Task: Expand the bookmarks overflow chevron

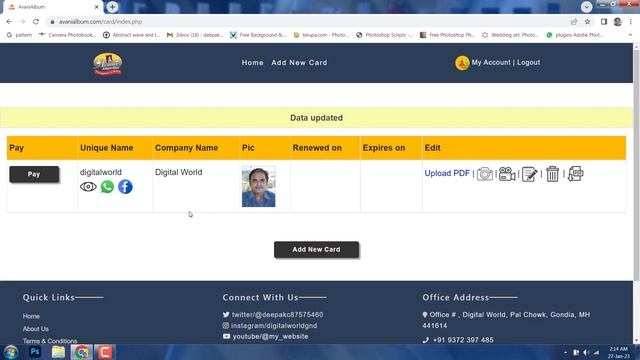Action: [631, 35]
